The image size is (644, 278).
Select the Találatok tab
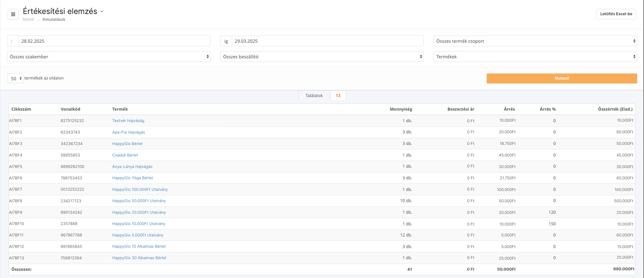[x=314, y=96]
